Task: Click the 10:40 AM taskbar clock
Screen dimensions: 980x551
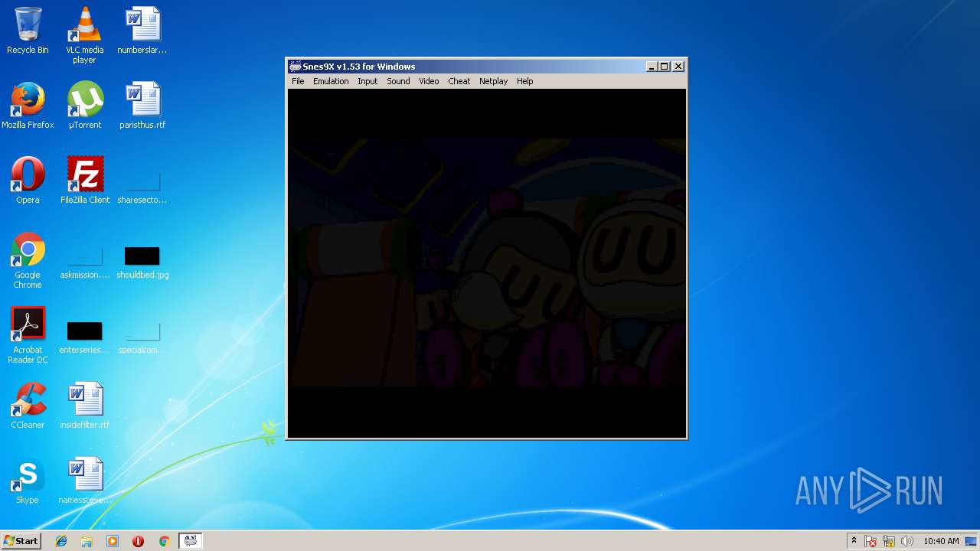Action: [x=941, y=541]
